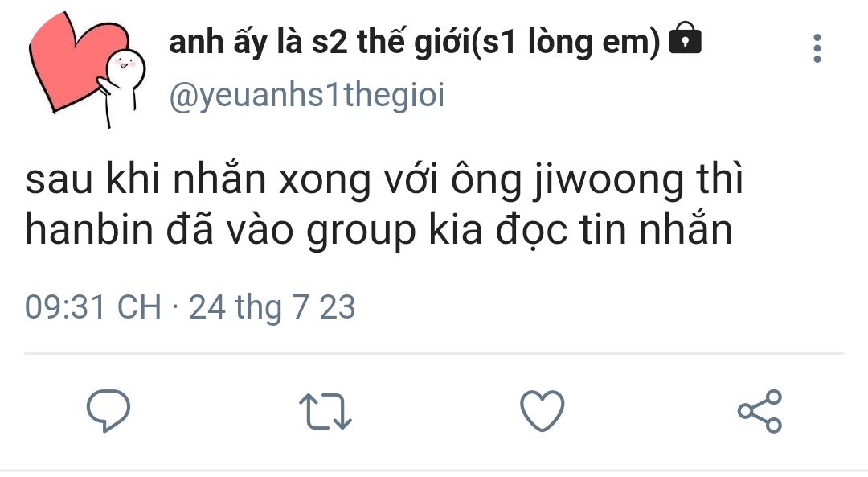This screenshot has height=477, width=868.
Task: Reply to this tweet via speech bubble icon
Action: [108, 410]
